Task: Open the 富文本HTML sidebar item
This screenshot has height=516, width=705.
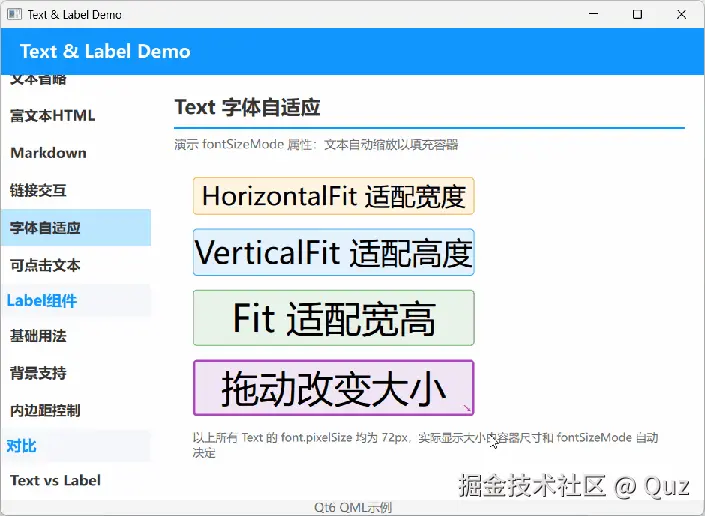Action: coord(76,116)
